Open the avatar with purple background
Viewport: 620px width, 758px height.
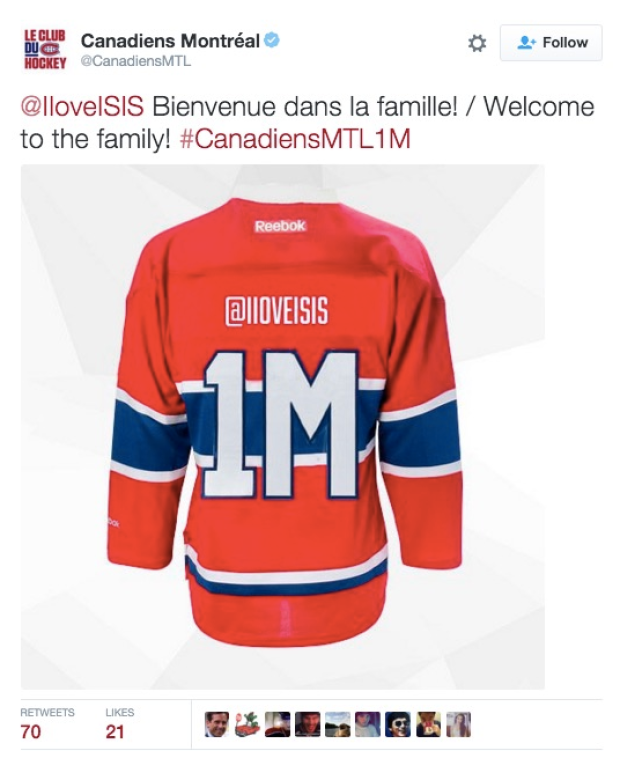(368, 724)
